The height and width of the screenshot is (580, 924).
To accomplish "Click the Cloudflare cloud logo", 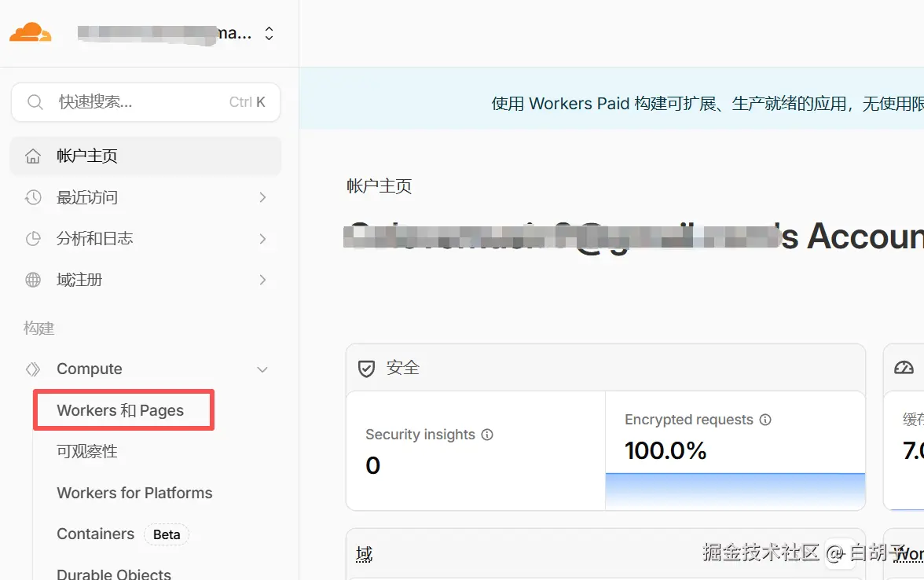I will pyautogui.click(x=30, y=32).
